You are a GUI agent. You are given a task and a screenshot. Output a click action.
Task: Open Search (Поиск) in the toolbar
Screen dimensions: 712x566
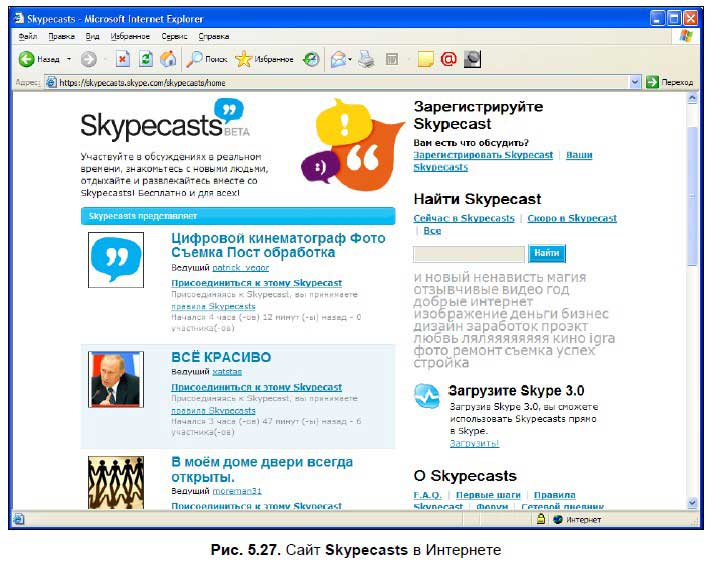coord(206,59)
